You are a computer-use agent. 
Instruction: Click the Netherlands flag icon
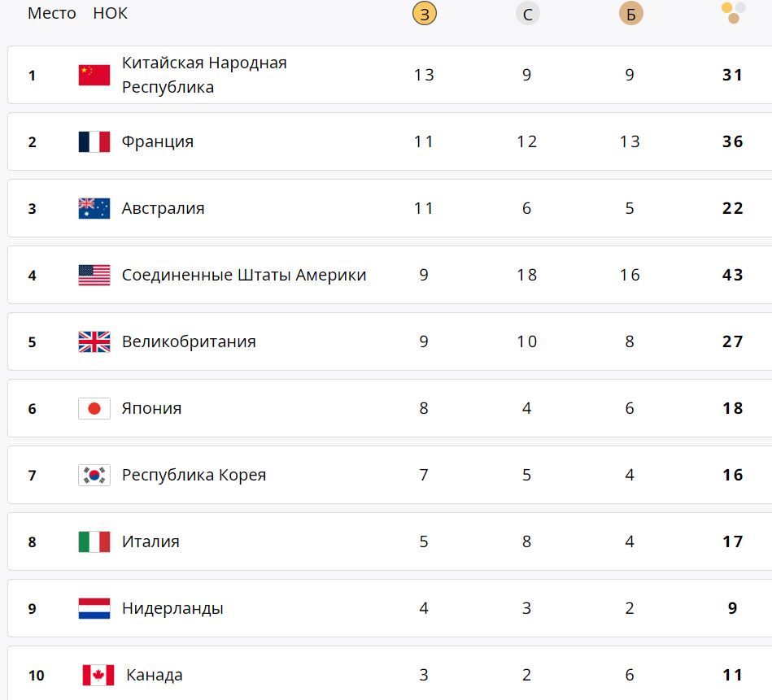[x=94, y=607]
